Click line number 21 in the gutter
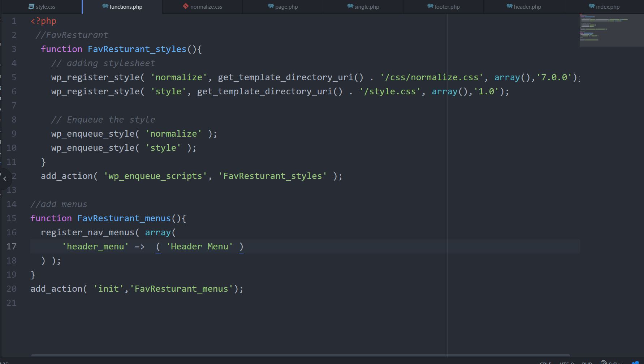 12,303
